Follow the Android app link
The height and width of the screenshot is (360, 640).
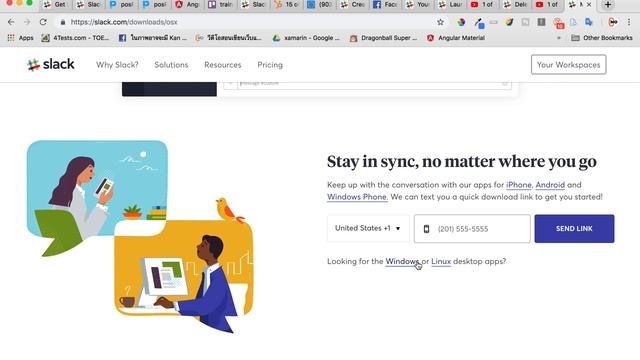pos(550,185)
